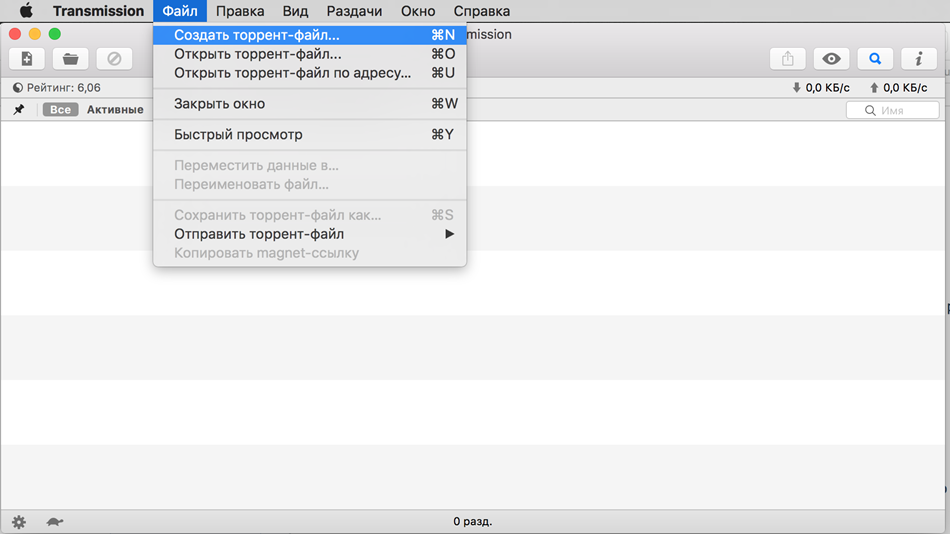The width and height of the screenshot is (950, 534).
Task: Open the inspector info icon
Action: pos(918,59)
